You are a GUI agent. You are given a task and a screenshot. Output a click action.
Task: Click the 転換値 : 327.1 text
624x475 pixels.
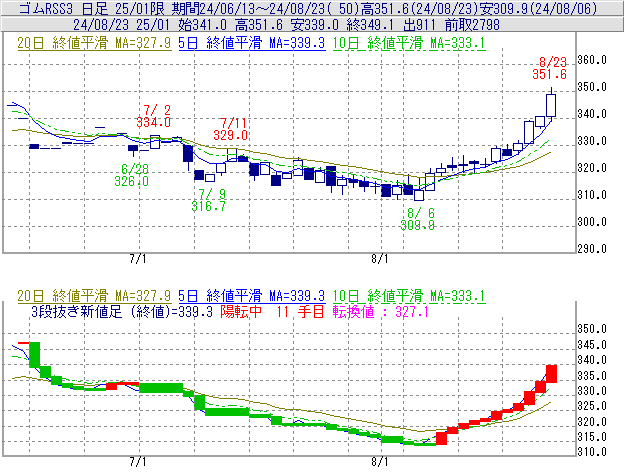coord(381,311)
